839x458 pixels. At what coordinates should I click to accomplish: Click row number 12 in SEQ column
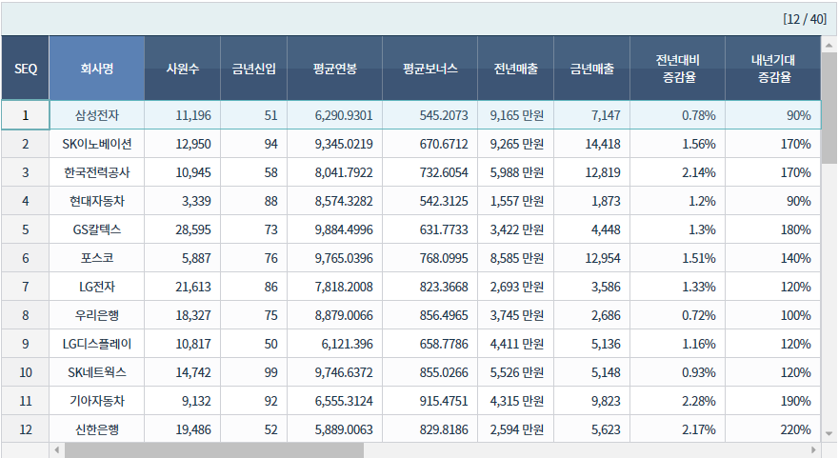coord(25,429)
